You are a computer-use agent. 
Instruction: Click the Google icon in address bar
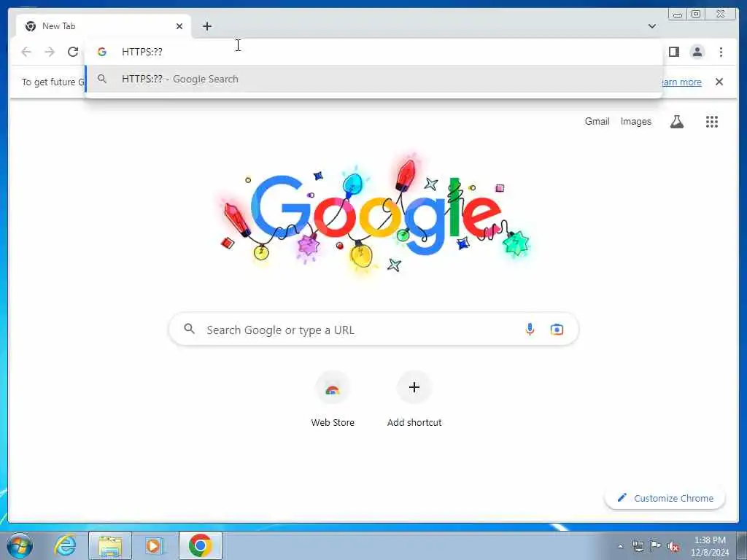102,52
